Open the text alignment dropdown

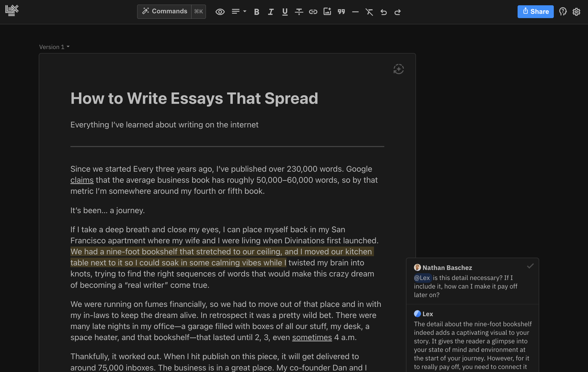tap(239, 12)
